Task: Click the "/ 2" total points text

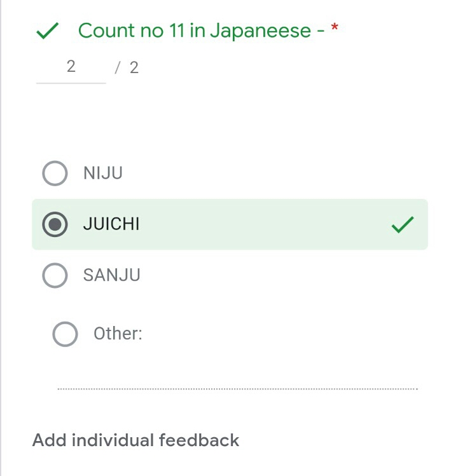Action: [127, 68]
